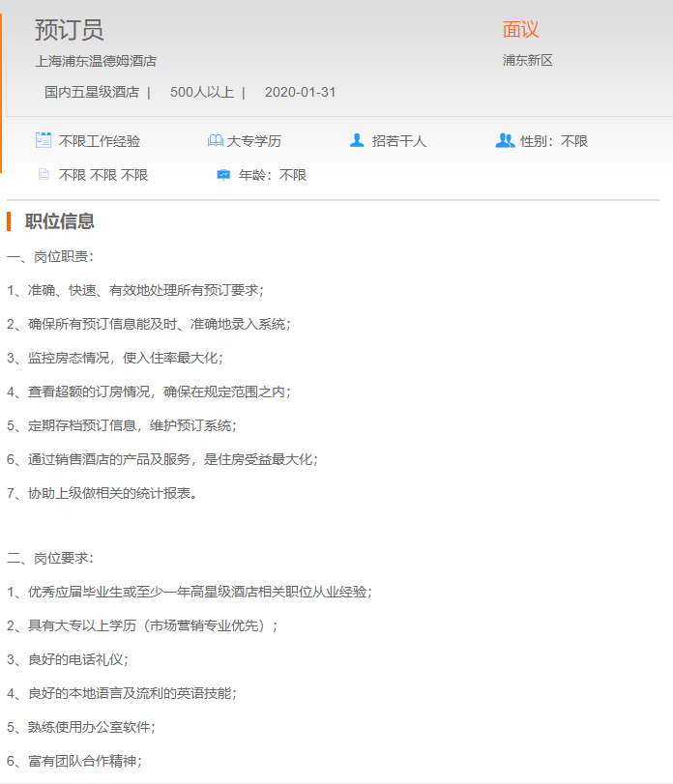Click the 500人以上 company size label
Viewport: 673px width, 784px height.
coord(201,92)
